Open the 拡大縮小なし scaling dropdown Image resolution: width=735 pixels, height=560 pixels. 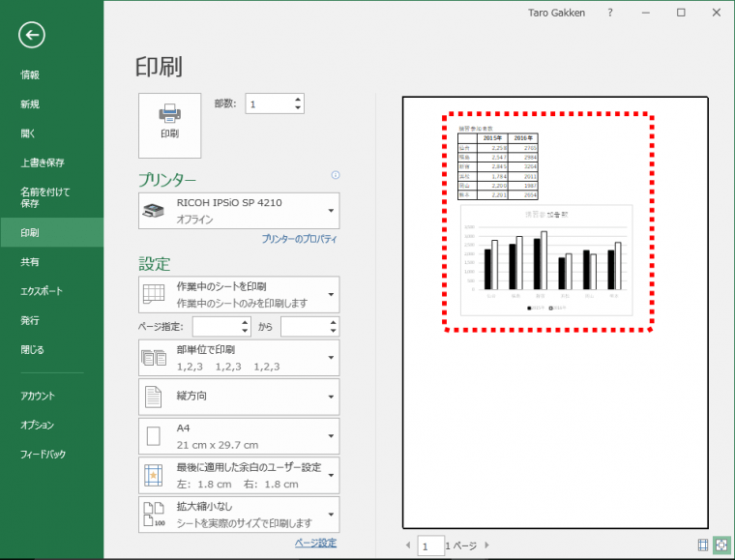pos(239,515)
